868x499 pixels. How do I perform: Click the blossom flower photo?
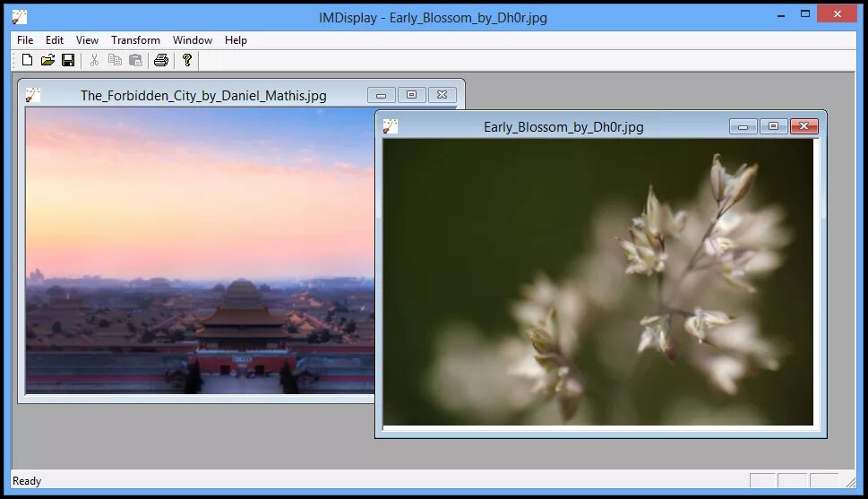click(x=597, y=282)
